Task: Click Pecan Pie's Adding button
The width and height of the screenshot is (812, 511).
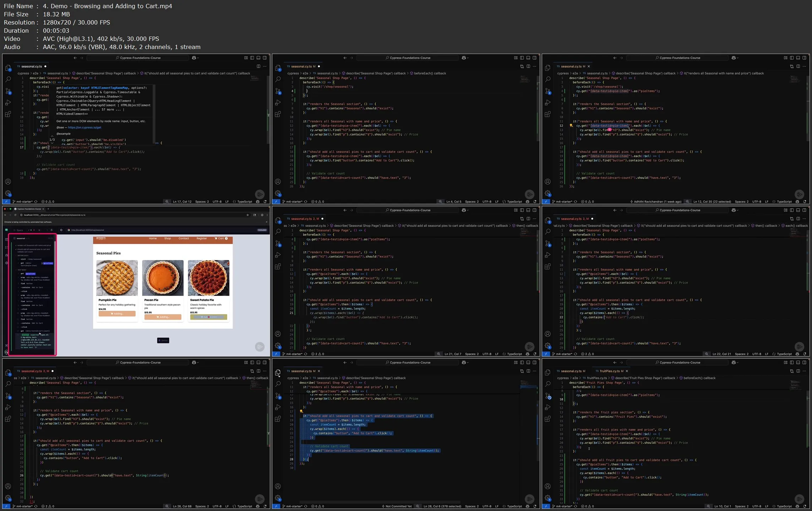Action: [x=163, y=317]
